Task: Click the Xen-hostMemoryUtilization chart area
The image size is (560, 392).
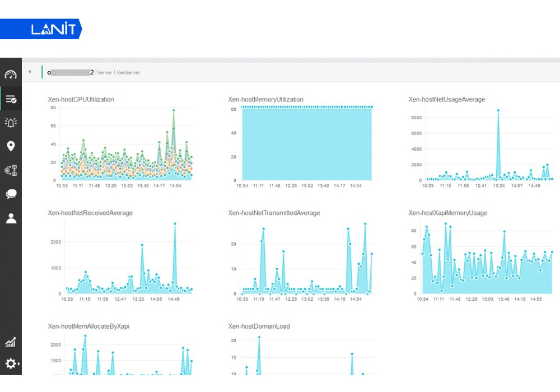Action: (x=306, y=143)
